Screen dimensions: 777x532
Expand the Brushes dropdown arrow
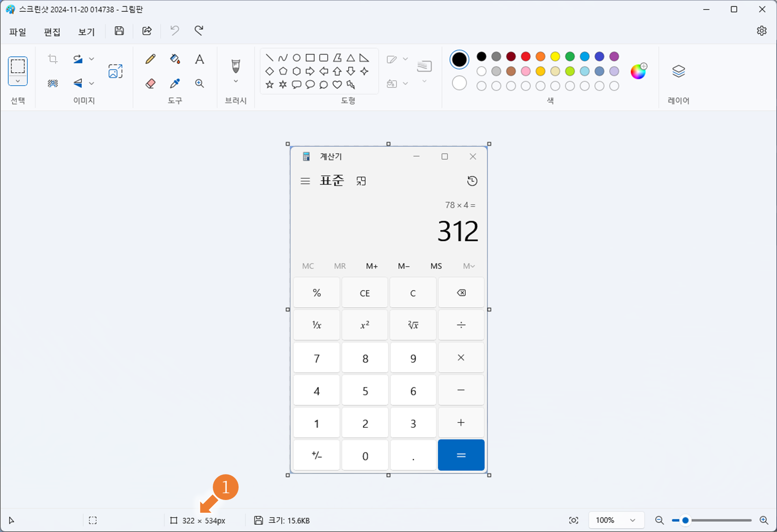click(236, 82)
